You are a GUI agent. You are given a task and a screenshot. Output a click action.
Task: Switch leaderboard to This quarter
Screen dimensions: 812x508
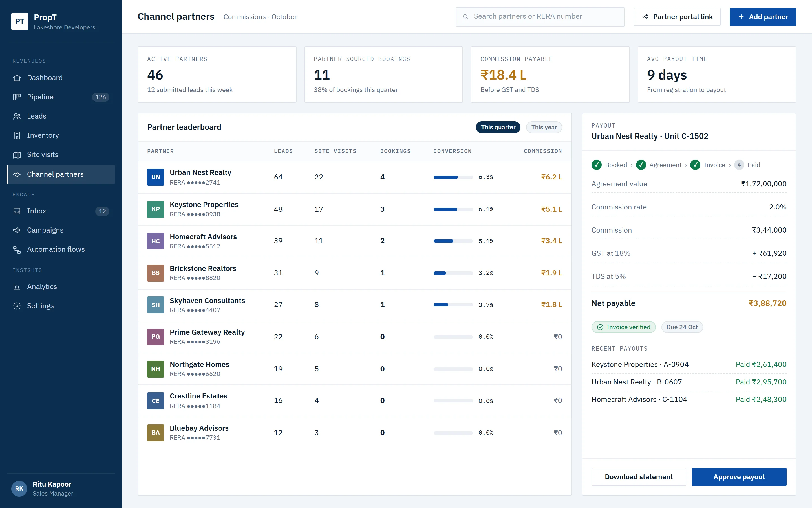click(498, 127)
